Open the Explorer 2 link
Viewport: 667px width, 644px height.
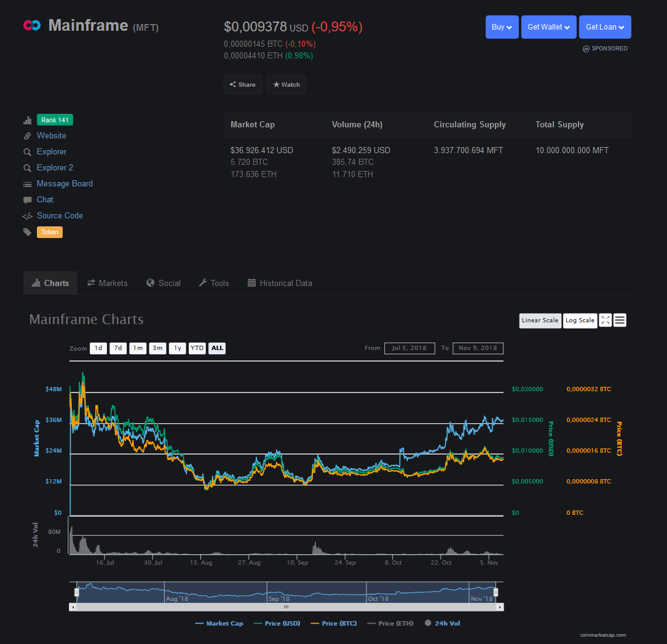pyautogui.click(x=55, y=168)
